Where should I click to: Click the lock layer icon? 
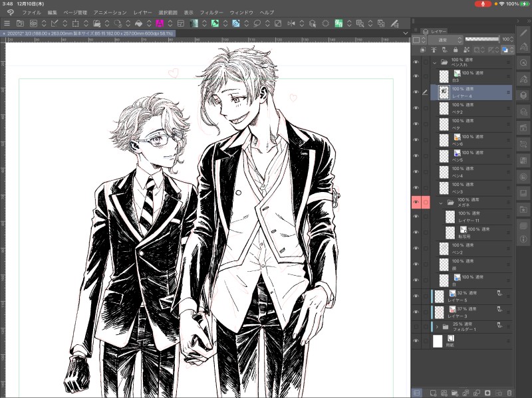pos(456,50)
